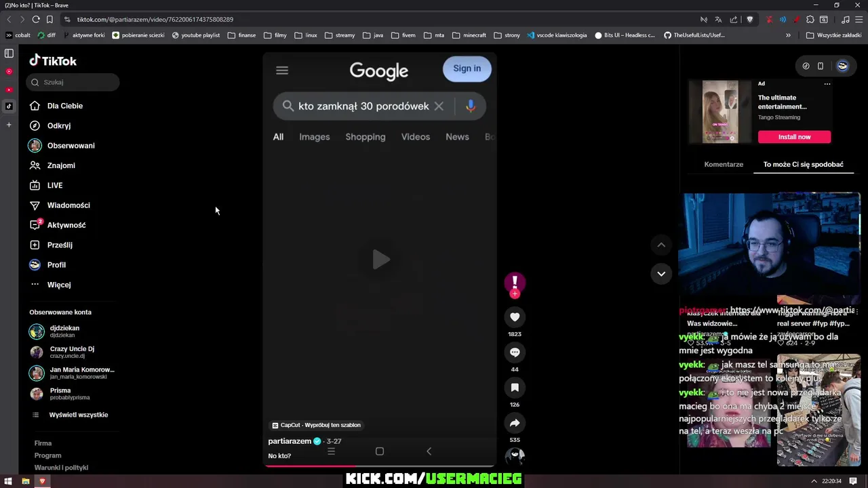Screen dimensions: 868x488
Task: Click the Prześlij upload icon
Action: tap(35, 245)
